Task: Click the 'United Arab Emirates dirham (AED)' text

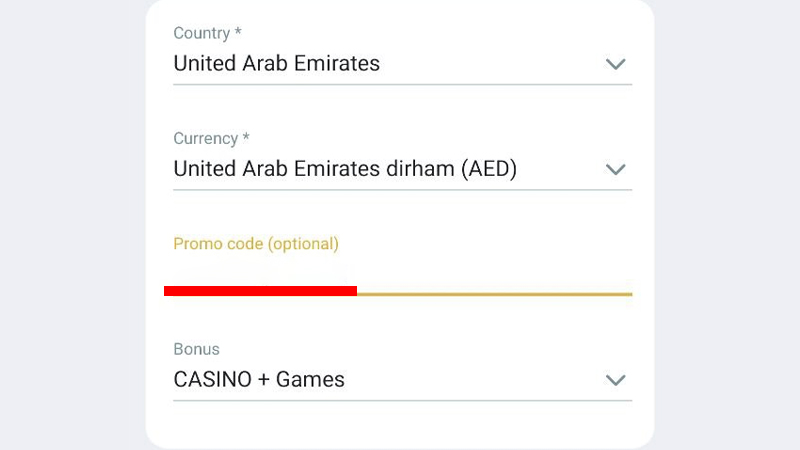Action: 345,169
